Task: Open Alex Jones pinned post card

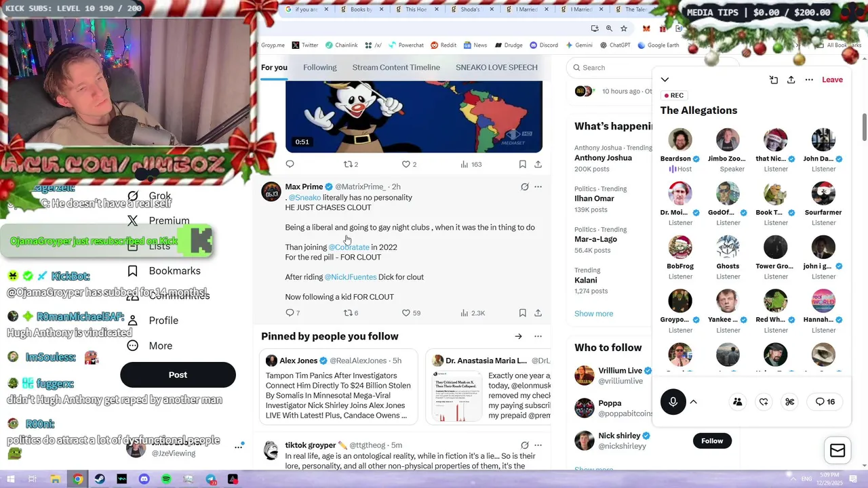Action: coord(339,386)
